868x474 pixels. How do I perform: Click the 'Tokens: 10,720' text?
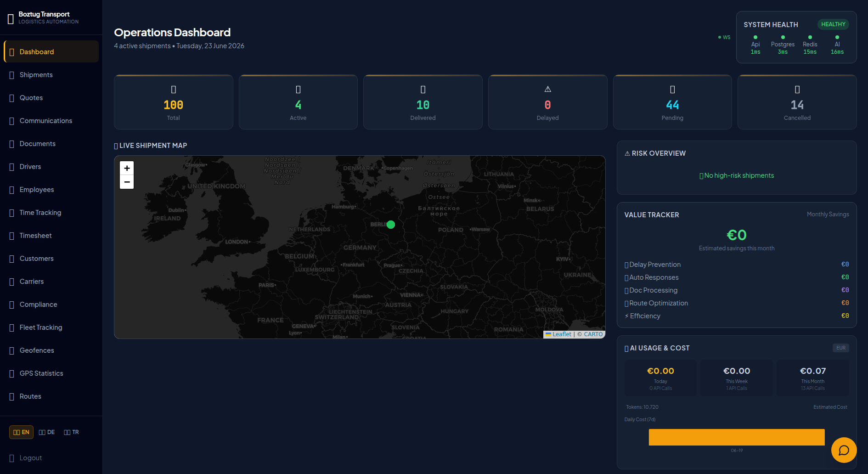[x=642, y=407]
